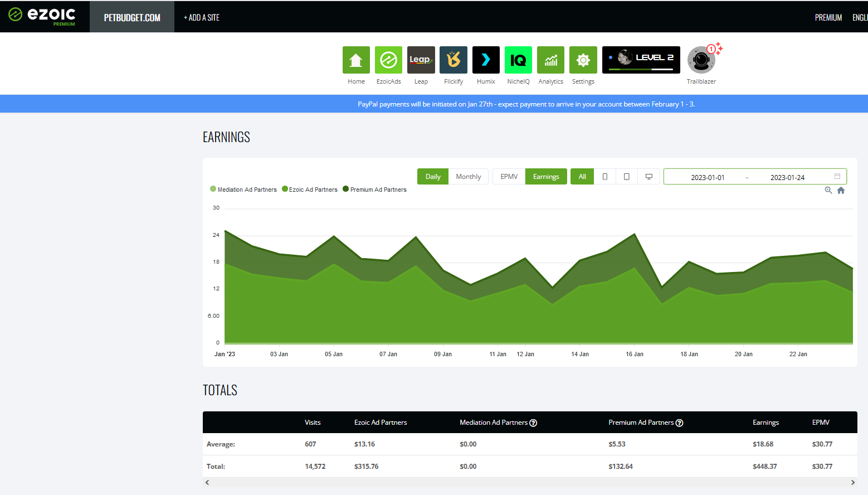Filter by desktop device icon
Viewport: 868px width, 495px height.
[x=649, y=177]
